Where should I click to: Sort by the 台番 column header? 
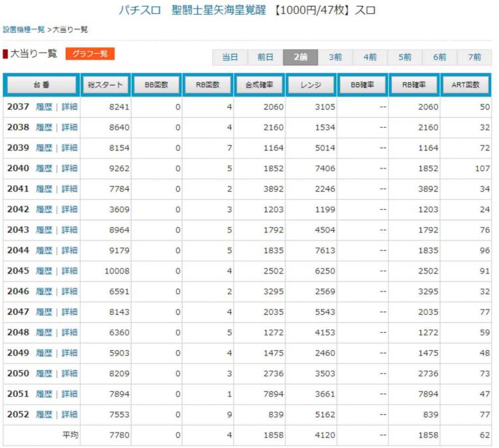tap(42, 85)
